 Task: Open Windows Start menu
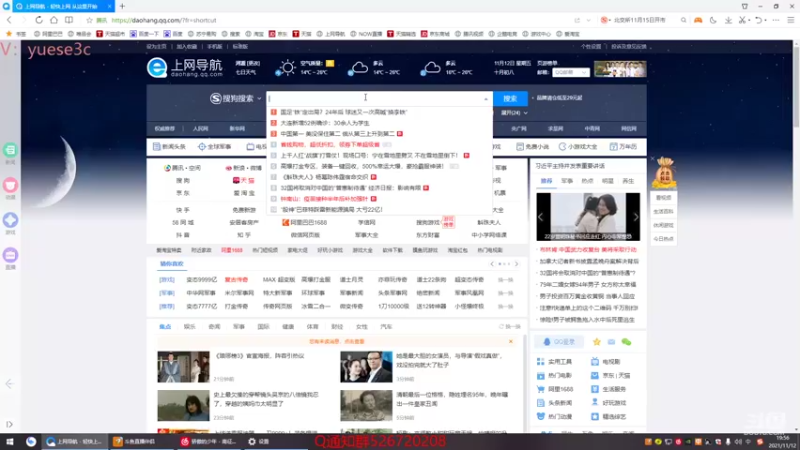(9, 442)
